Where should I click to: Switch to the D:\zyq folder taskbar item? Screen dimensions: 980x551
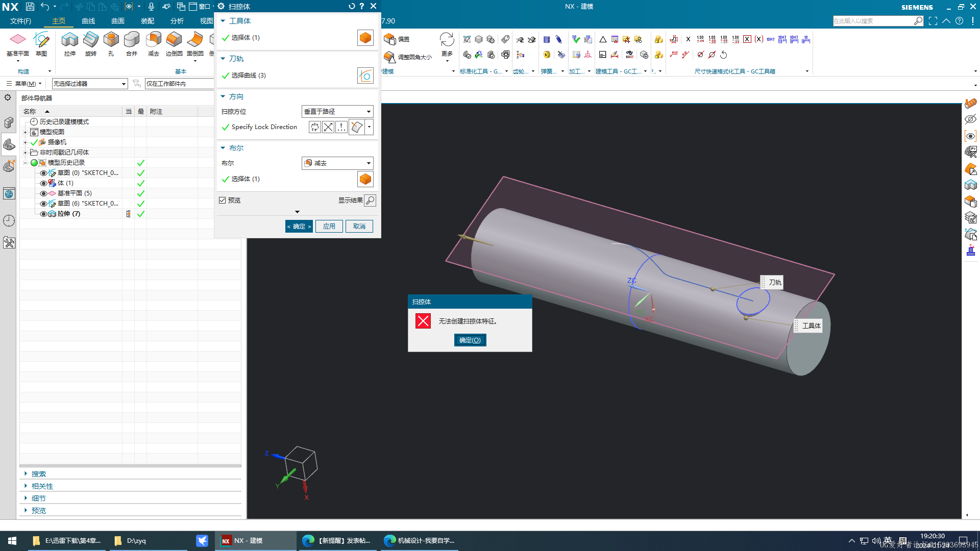(148, 541)
